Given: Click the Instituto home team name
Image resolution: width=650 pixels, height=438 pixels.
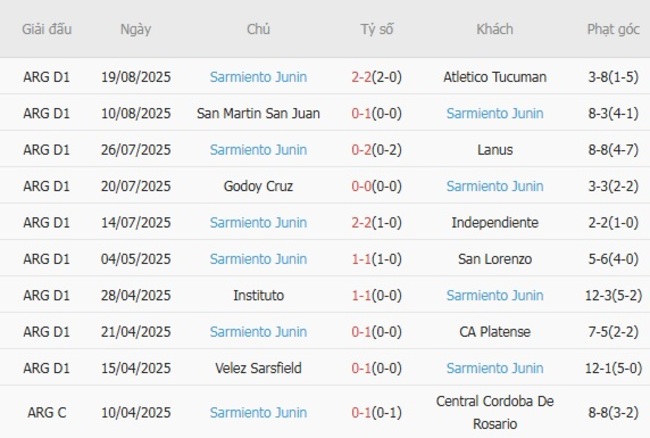Looking at the screenshot, I should (x=258, y=295).
